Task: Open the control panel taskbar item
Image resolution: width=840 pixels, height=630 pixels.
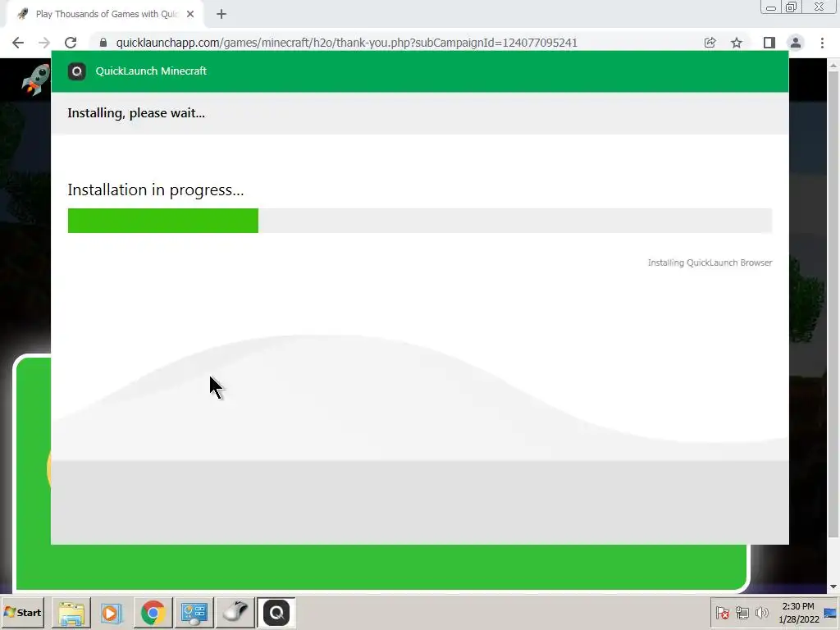Action: point(194,612)
